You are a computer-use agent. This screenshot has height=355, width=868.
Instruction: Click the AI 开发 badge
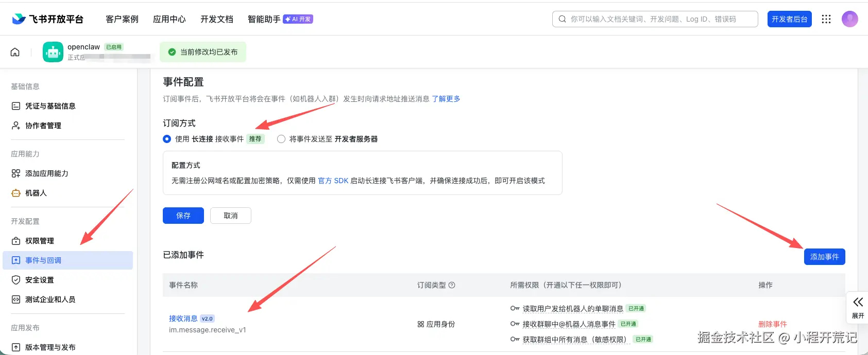tap(298, 19)
